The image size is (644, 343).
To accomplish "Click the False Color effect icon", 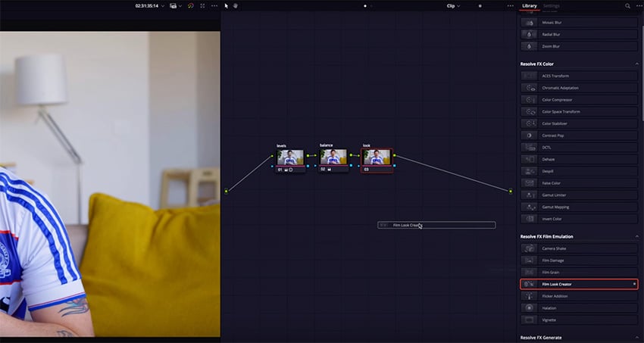I will (x=529, y=183).
